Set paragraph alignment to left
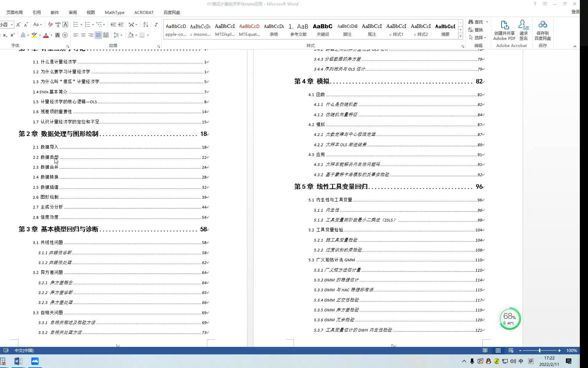The height and width of the screenshot is (368, 588). pyautogui.click(x=76, y=35)
